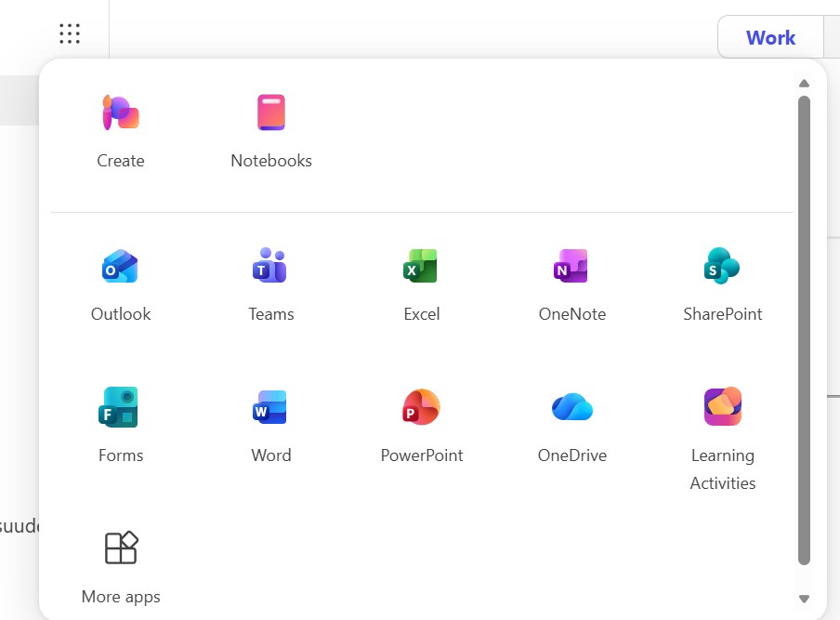Close the app launcher via waffle grid icon

[x=70, y=33]
